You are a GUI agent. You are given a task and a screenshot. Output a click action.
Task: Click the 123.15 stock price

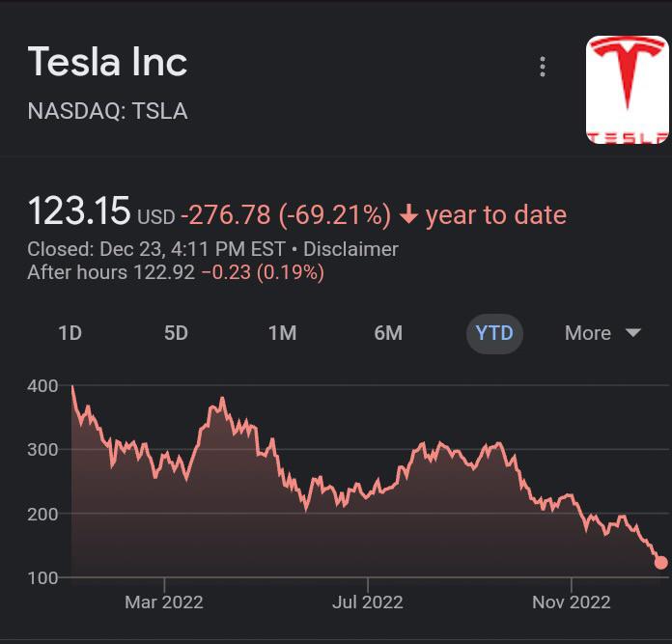78,211
